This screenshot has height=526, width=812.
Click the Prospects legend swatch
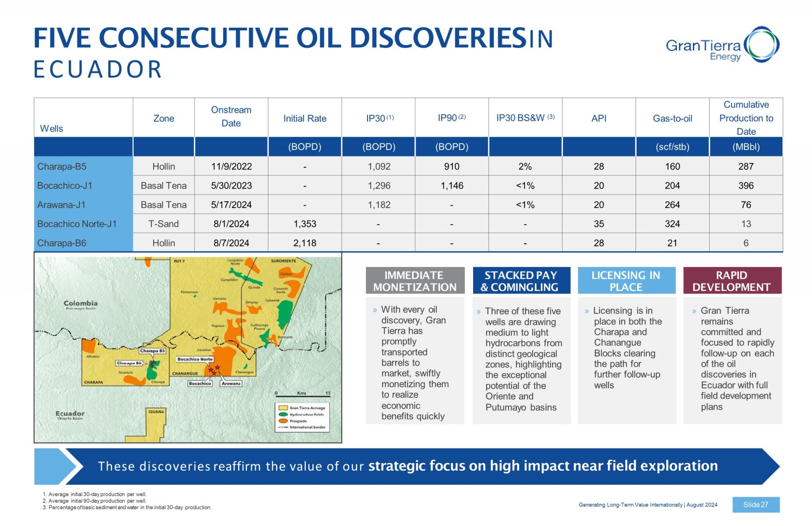click(x=283, y=421)
